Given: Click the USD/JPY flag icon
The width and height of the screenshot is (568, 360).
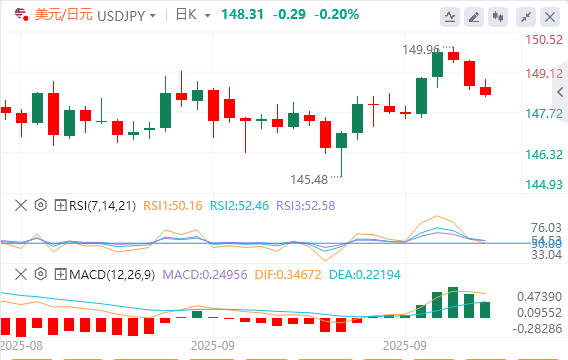Looking at the screenshot, I should [21, 15].
